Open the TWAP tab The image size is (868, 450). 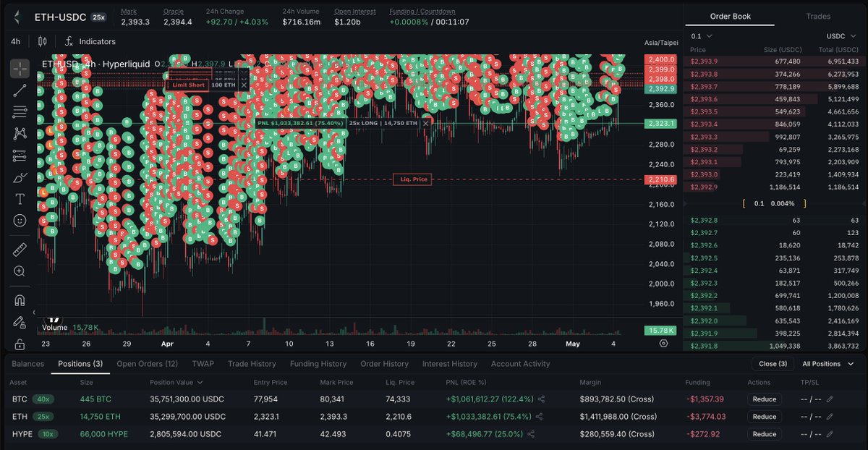pos(203,364)
